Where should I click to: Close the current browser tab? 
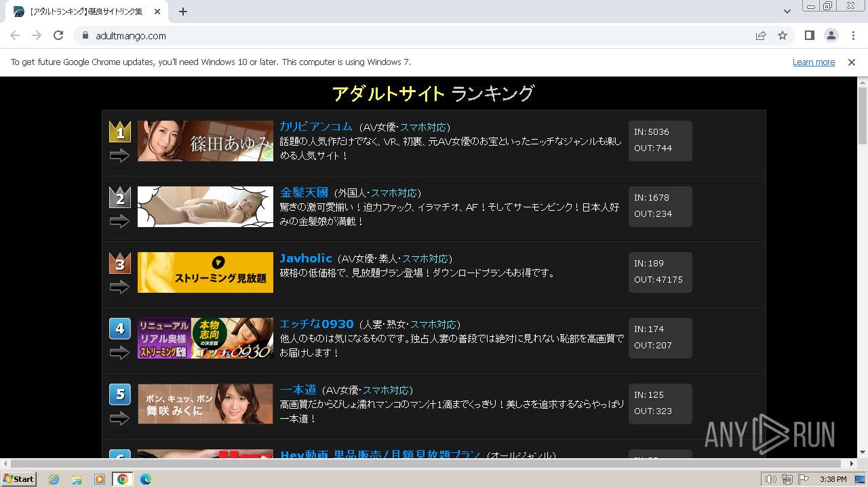click(157, 12)
